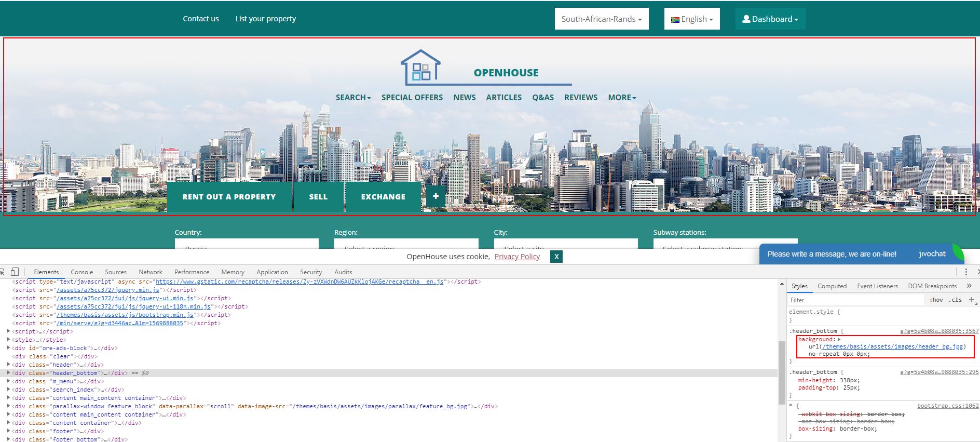Click the Elements panel vertical scrollbar
The height and width of the screenshot is (442, 980).
click(782, 372)
